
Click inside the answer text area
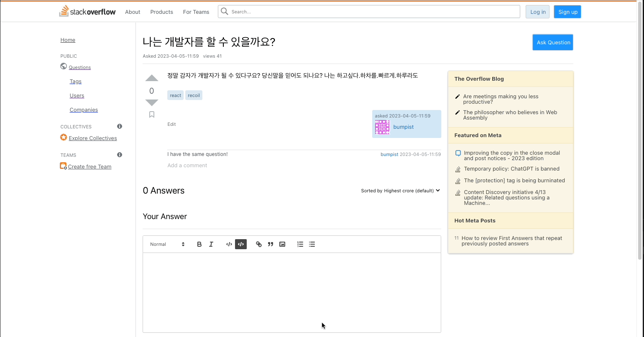(292, 293)
